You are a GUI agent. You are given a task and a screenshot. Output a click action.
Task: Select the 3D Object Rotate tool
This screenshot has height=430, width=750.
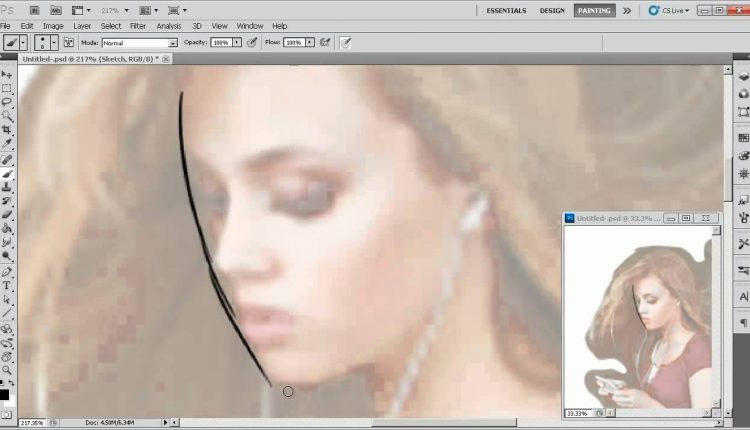[7, 330]
